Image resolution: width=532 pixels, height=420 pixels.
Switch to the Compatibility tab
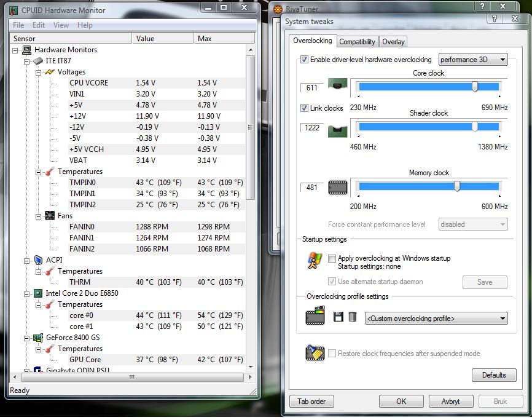click(358, 42)
